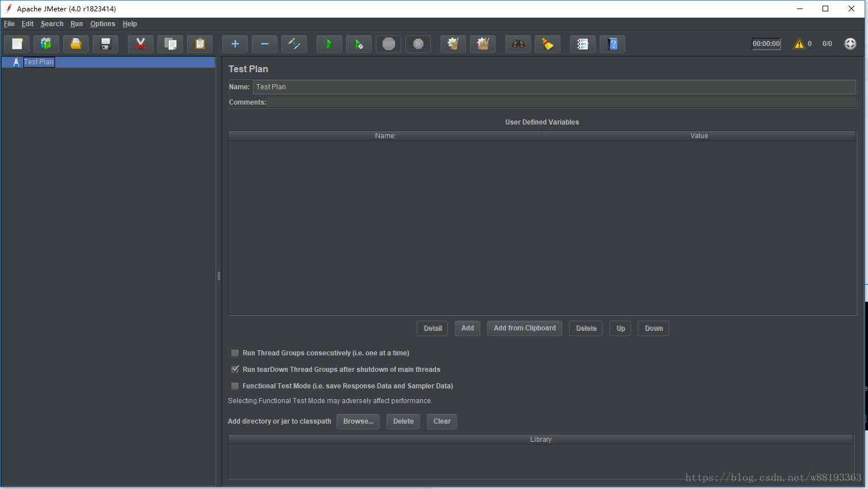Stop the running test with Stop icon
This screenshot has width=868, height=489.
(389, 44)
